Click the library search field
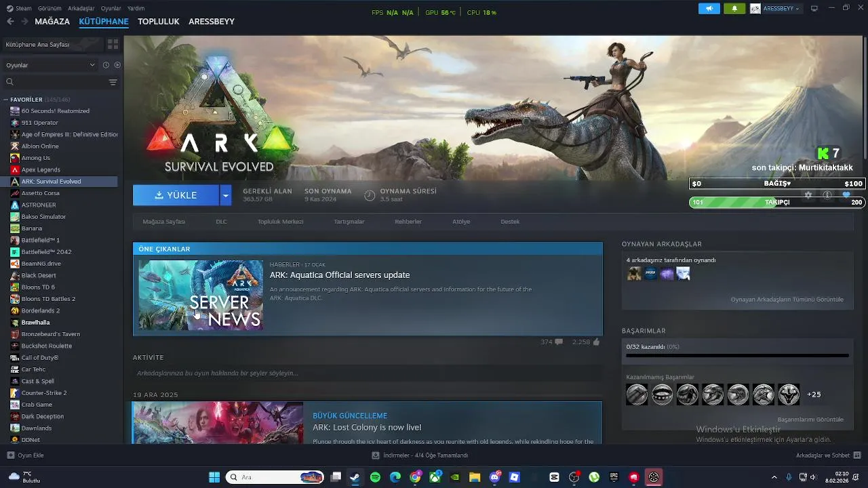Screen dimensions: 868x488 click(x=56, y=82)
